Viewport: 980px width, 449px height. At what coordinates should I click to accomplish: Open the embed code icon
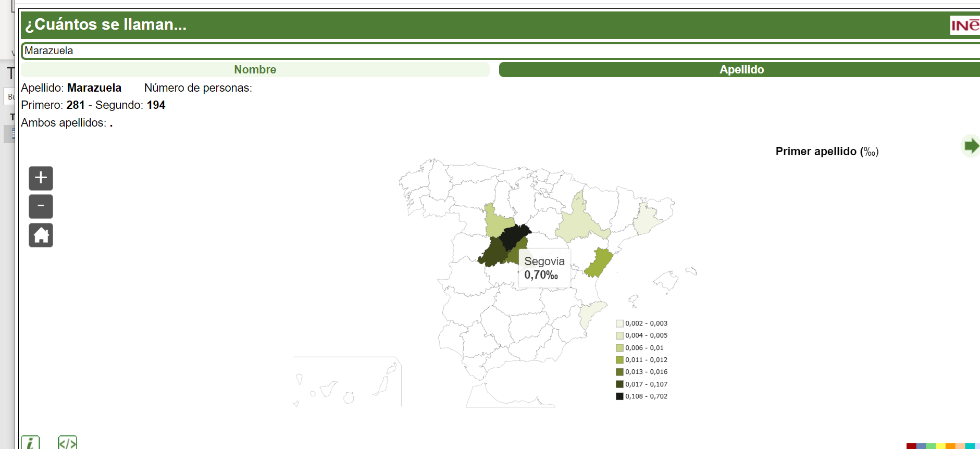click(68, 443)
